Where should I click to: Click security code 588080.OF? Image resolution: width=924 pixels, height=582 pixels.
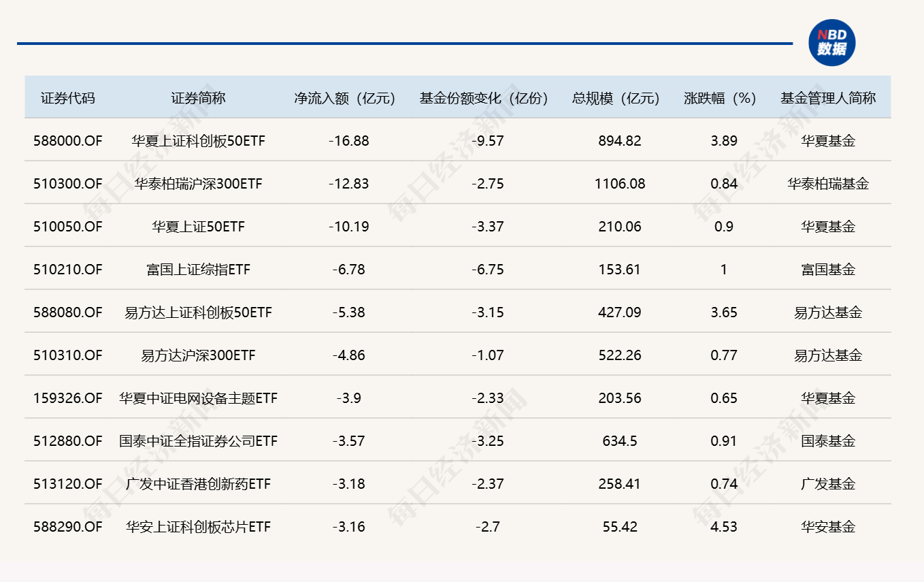click(x=68, y=312)
